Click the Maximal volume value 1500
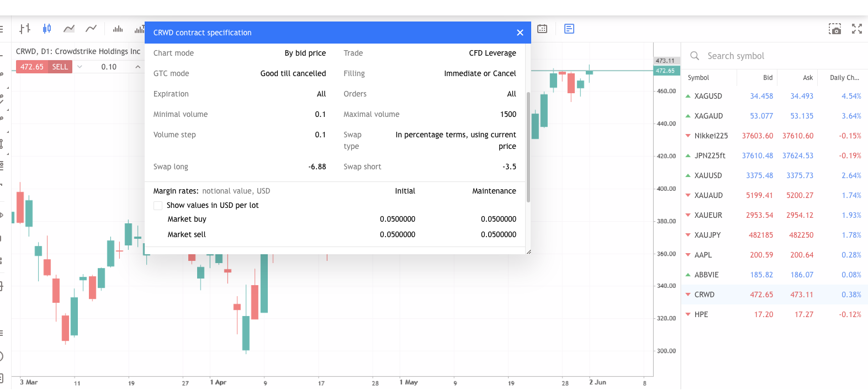 [508, 114]
